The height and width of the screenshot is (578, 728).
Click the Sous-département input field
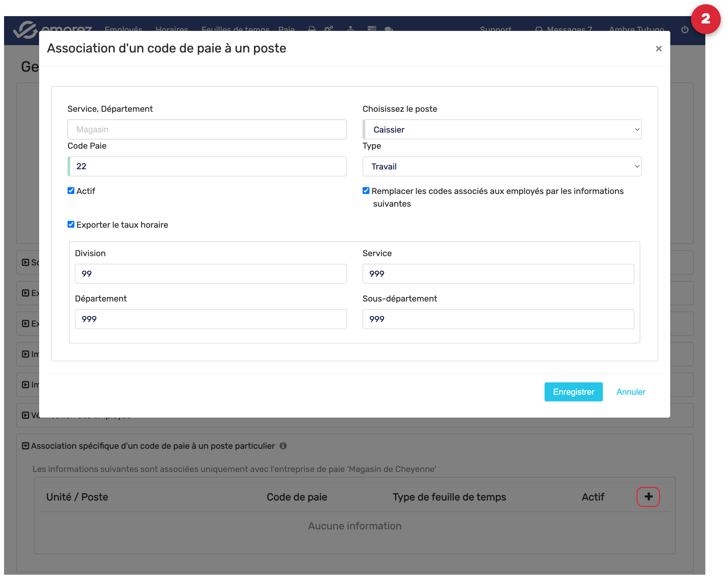point(498,319)
